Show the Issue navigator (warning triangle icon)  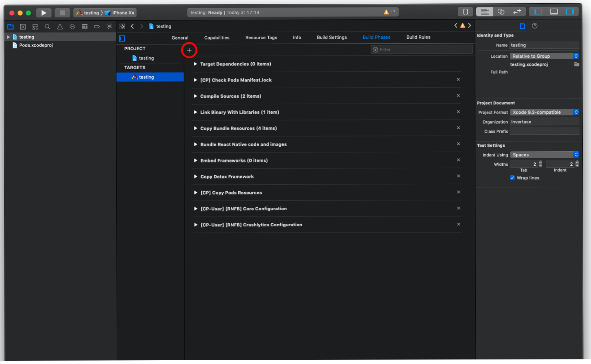(60, 27)
